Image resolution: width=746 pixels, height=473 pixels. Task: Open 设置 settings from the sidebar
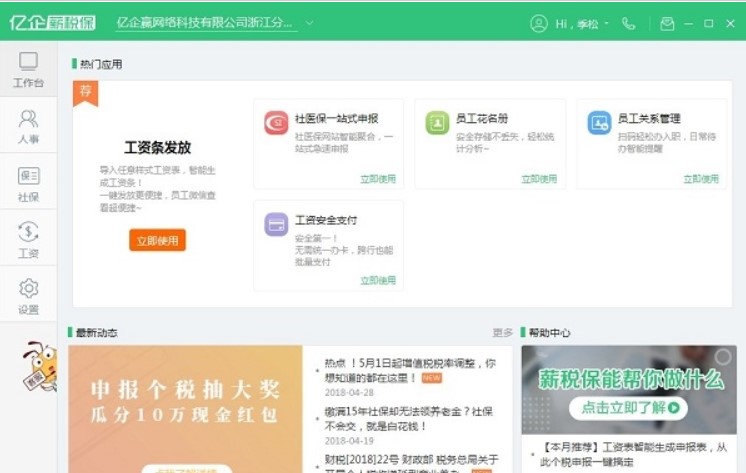28,296
